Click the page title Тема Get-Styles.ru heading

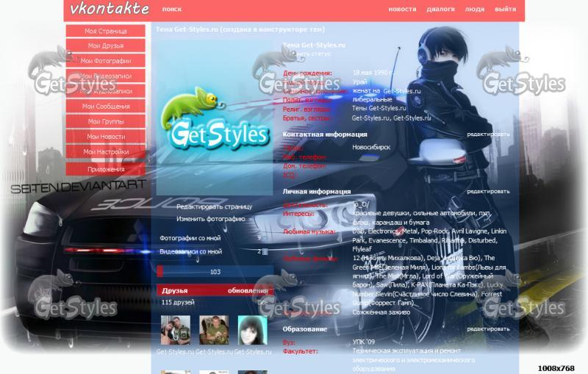(240, 29)
